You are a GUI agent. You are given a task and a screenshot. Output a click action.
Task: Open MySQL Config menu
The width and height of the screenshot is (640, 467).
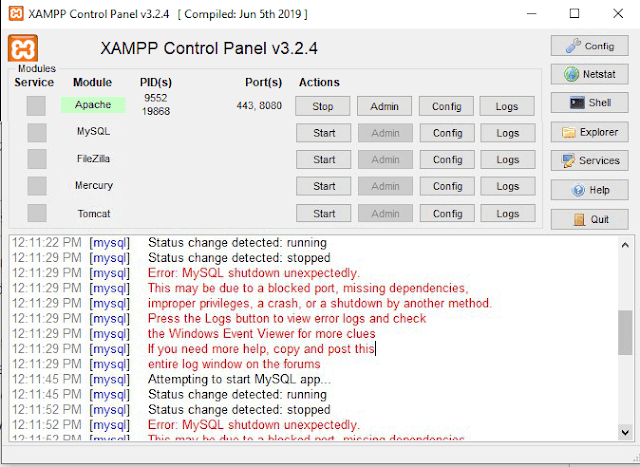click(x=447, y=133)
